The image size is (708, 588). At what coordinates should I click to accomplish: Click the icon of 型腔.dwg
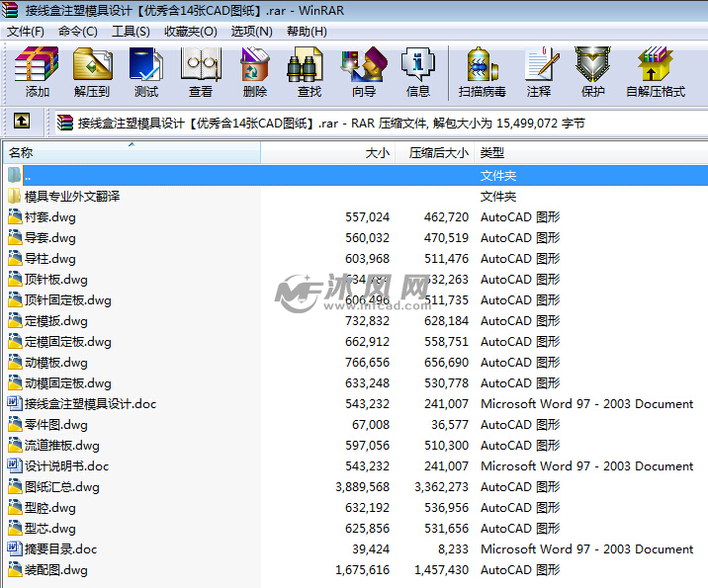[15, 508]
